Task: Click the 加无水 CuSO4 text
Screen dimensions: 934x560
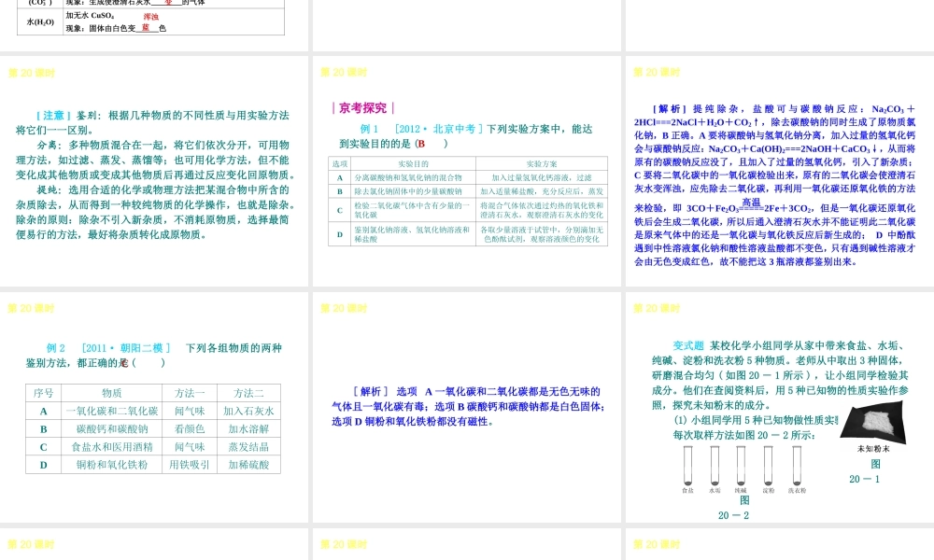Action: click(90, 16)
